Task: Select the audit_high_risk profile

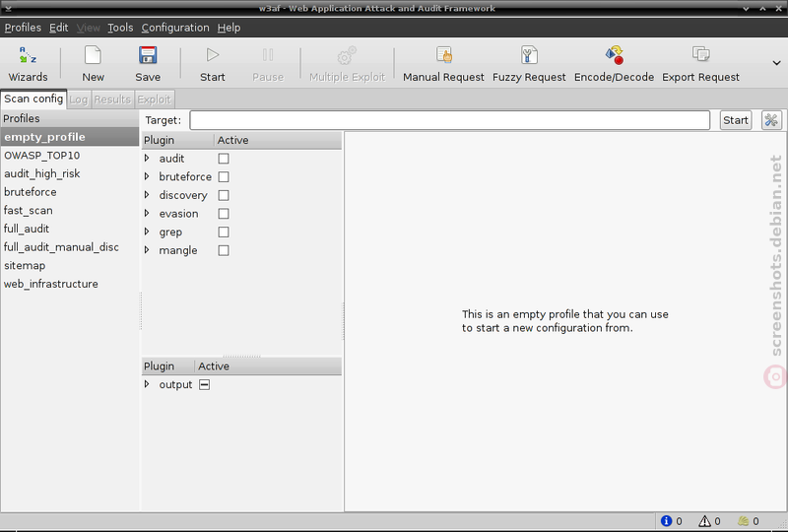Action: 69,173
